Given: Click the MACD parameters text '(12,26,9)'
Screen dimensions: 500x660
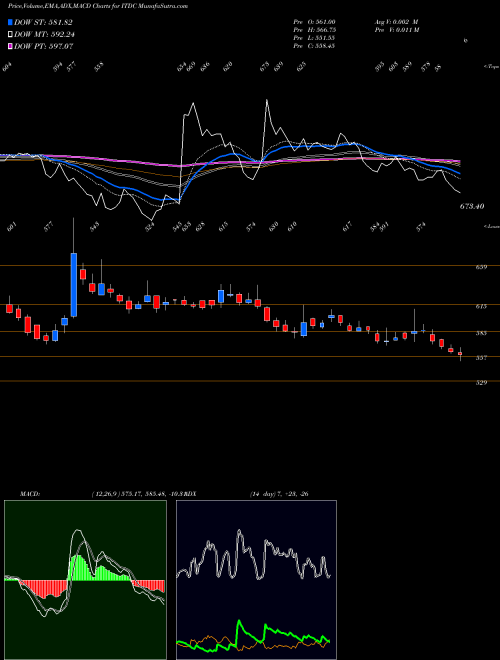Looking at the screenshot, I should (x=104, y=494).
